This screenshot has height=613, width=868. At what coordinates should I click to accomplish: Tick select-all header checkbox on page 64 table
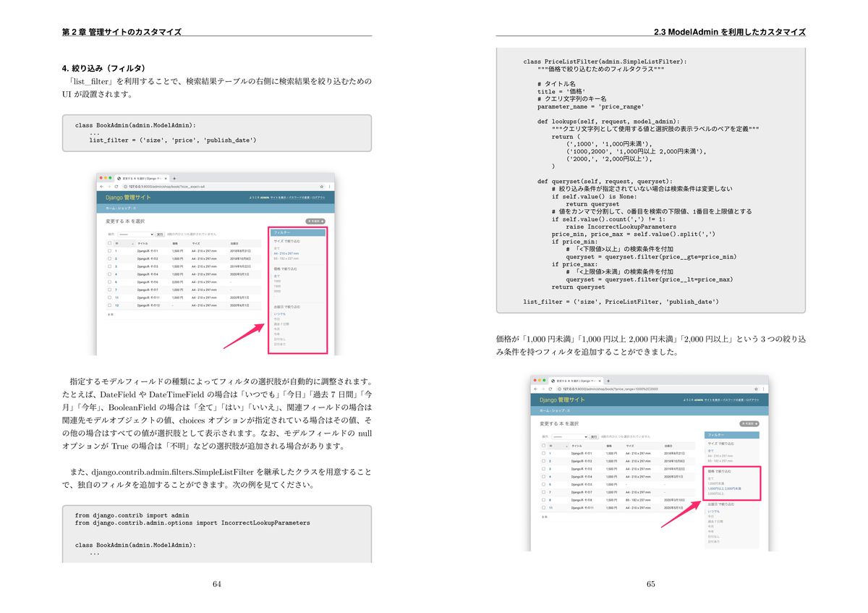(109, 243)
